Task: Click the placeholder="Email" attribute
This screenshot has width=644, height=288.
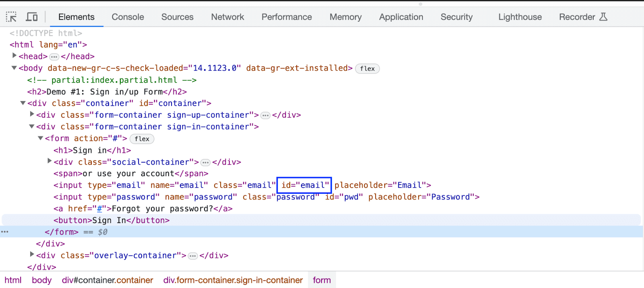Action: click(x=380, y=185)
